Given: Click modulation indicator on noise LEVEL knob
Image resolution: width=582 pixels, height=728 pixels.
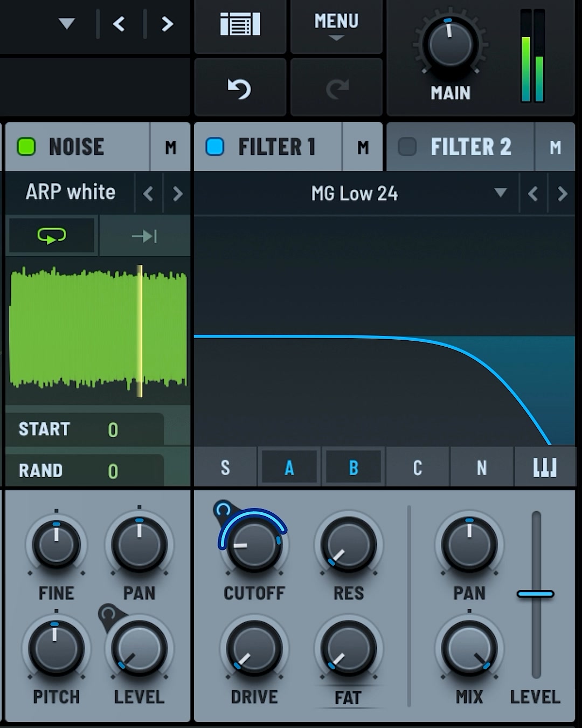Looking at the screenshot, I should 108,615.
